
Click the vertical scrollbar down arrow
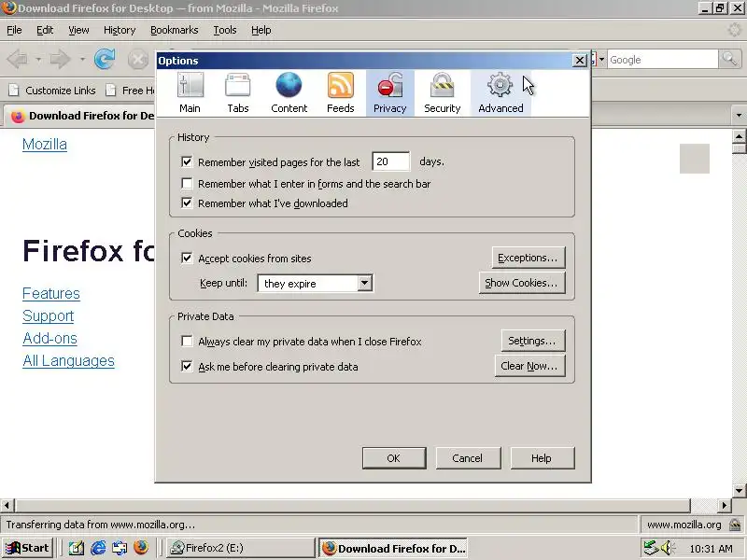tap(740, 491)
